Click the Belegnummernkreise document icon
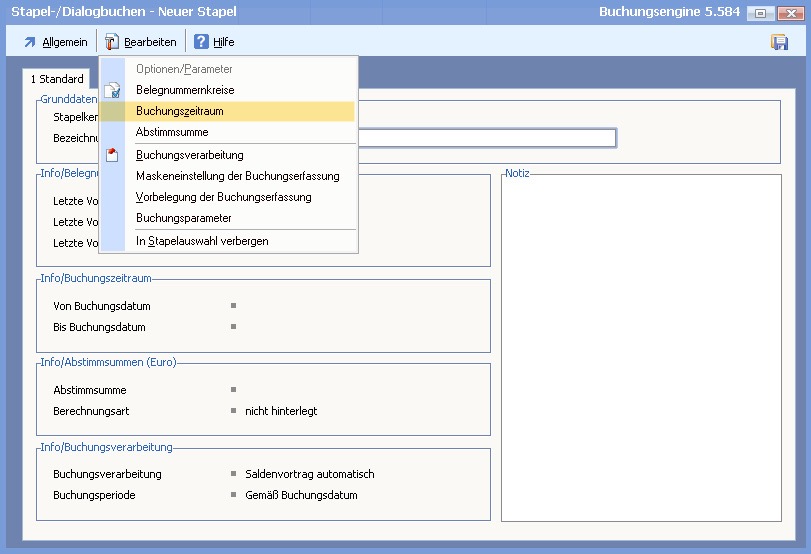The height and width of the screenshot is (554, 811). (112, 90)
